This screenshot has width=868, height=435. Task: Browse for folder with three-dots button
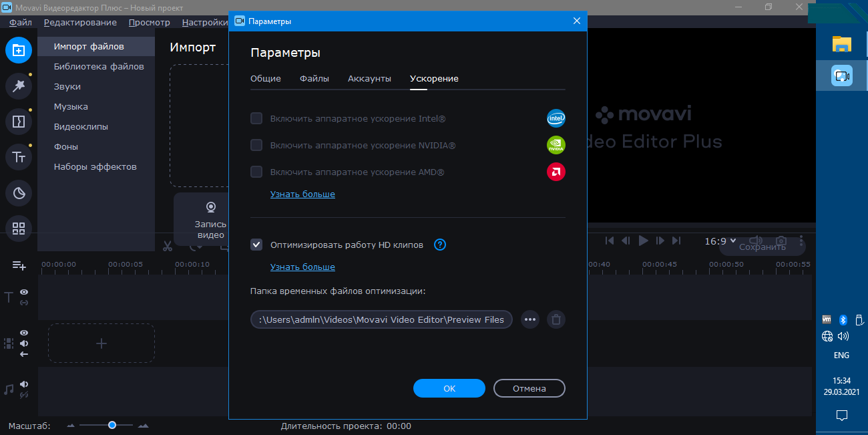[x=530, y=319]
